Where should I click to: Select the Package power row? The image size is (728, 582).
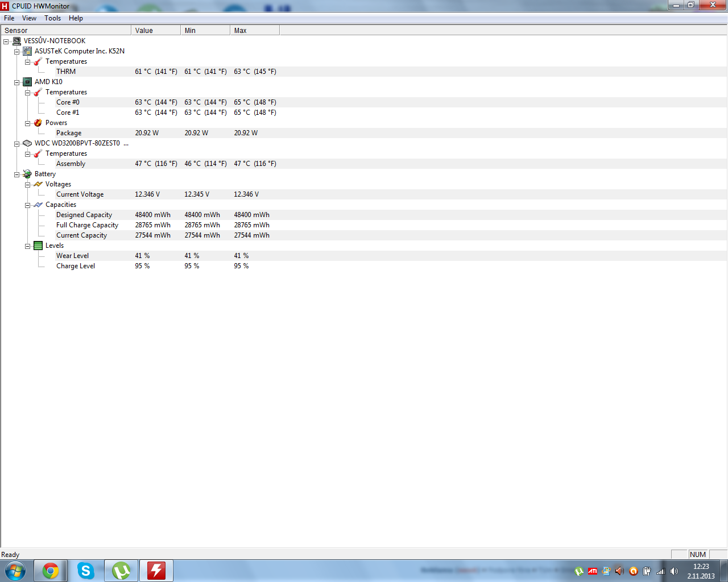pyautogui.click(x=364, y=133)
